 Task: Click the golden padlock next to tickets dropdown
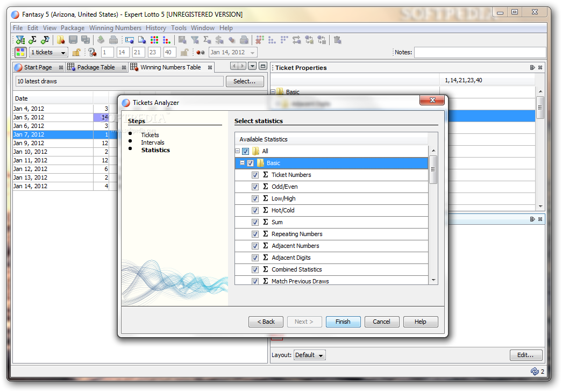pyautogui.click(x=76, y=52)
